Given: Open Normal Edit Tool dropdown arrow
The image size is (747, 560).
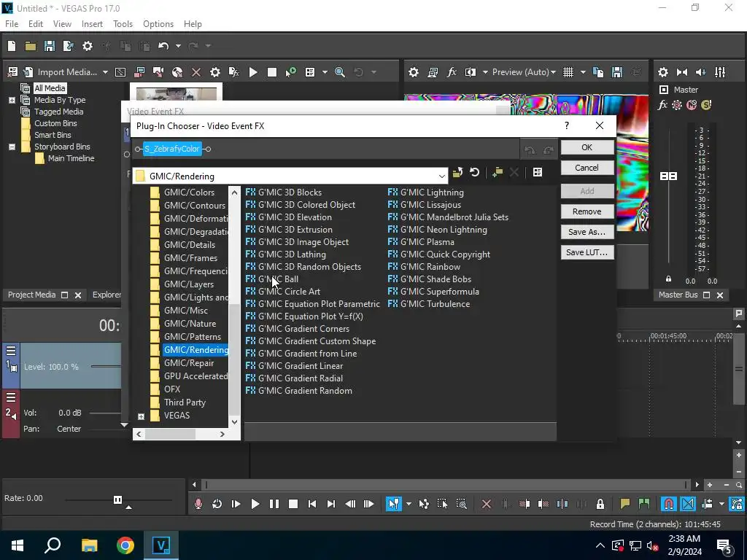Looking at the screenshot, I should (409, 504).
